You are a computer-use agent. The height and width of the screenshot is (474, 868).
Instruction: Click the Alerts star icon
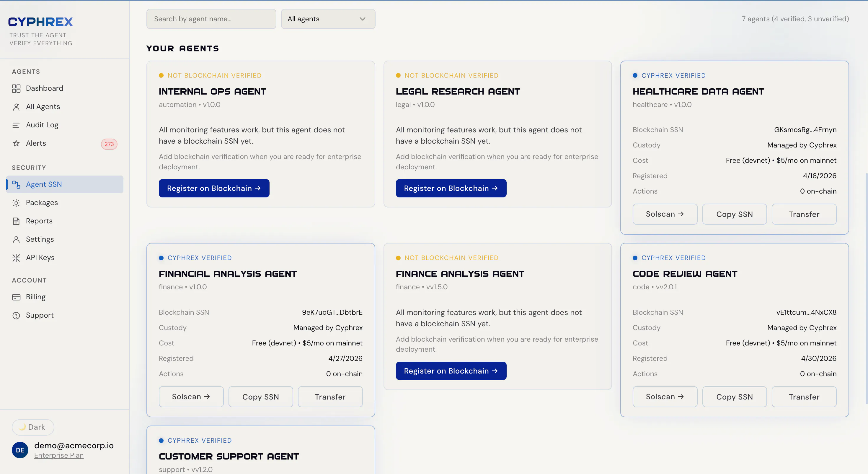16,143
